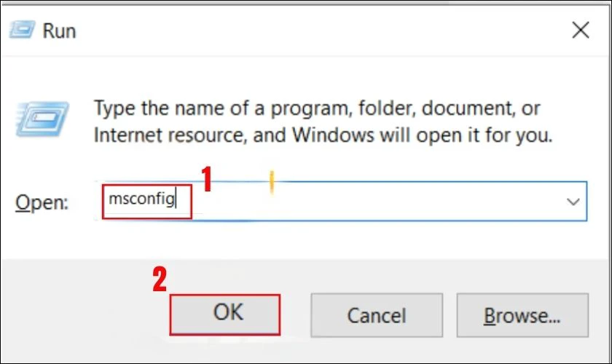Expand the Open history dropdown arrow
The height and width of the screenshot is (364, 612).
click(x=573, y=202)
